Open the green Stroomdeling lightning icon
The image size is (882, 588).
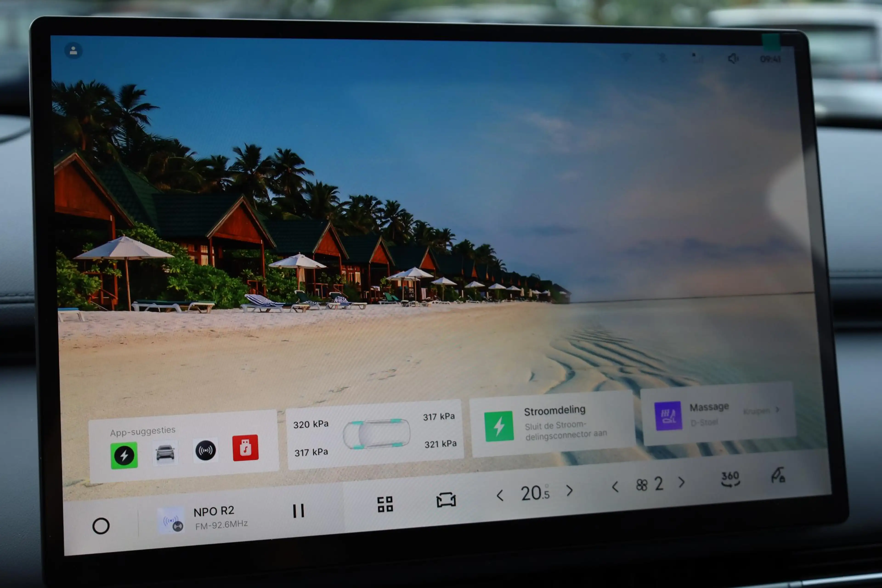click(499, 426)
